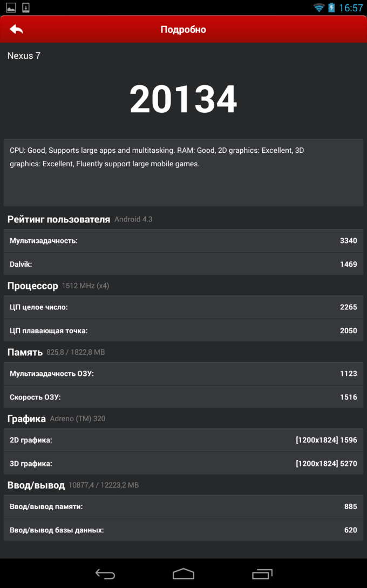Select the Dalvik score row
367x588 pixels.
click(x=183, y=264)
